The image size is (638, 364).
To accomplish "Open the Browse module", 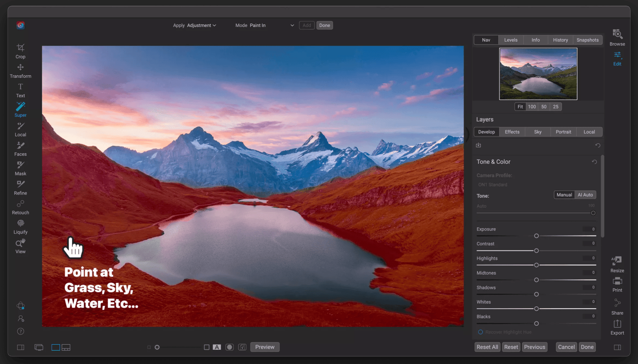I will (x=617, y=38).
